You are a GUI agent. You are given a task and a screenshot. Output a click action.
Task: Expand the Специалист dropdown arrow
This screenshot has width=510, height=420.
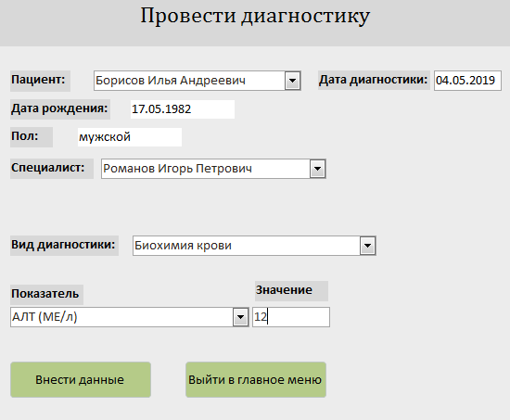click(317, 169)
